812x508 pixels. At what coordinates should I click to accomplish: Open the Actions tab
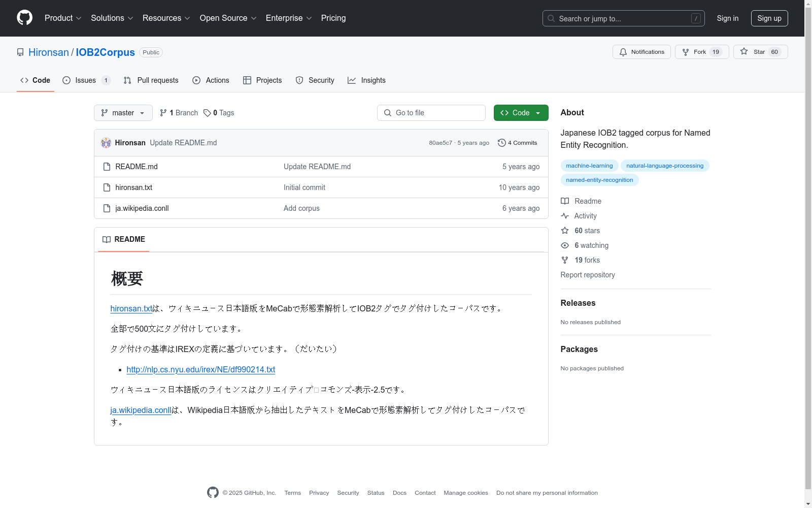211,80
